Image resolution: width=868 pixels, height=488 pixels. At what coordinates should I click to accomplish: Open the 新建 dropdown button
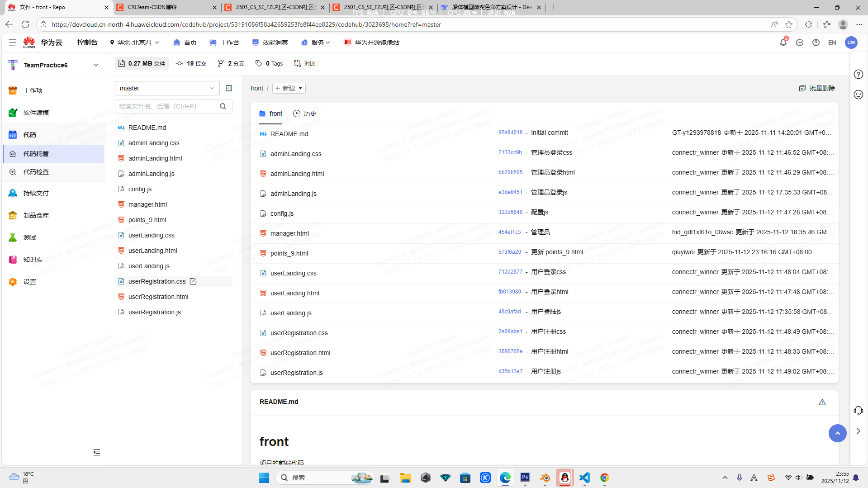(x=289, y=88)
